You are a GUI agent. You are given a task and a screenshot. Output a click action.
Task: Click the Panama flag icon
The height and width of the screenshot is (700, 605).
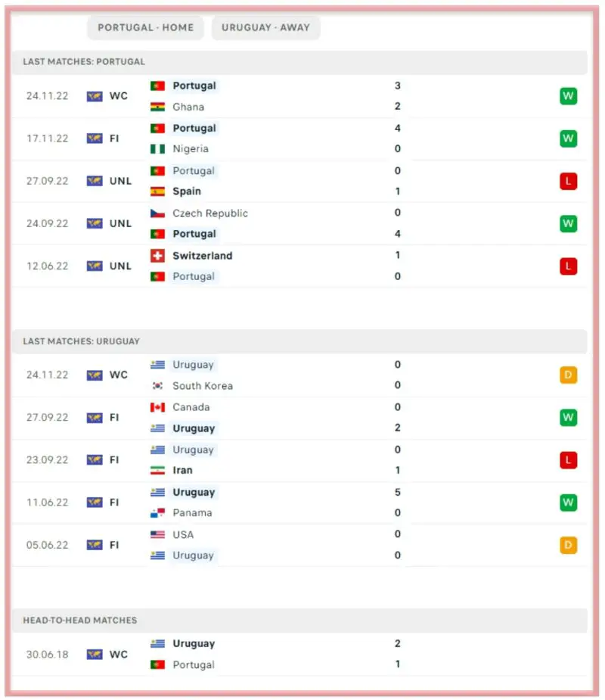[157, 513]
